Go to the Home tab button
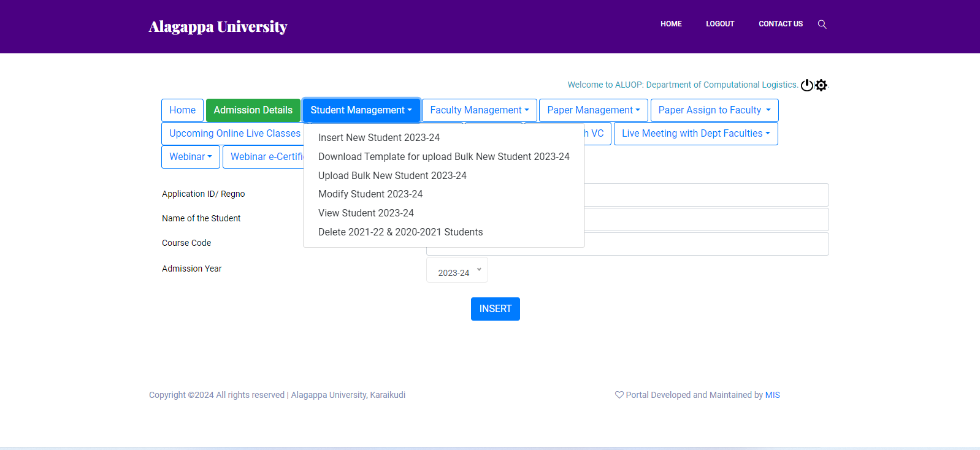 pyautogui.click(x=182, y=110)
